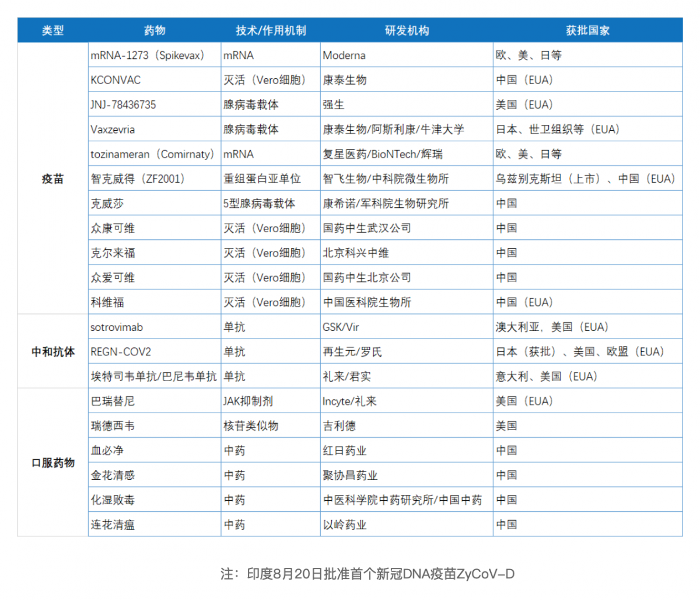
Task: Select the 中和抗体 category cell
Action: [52, 351]
